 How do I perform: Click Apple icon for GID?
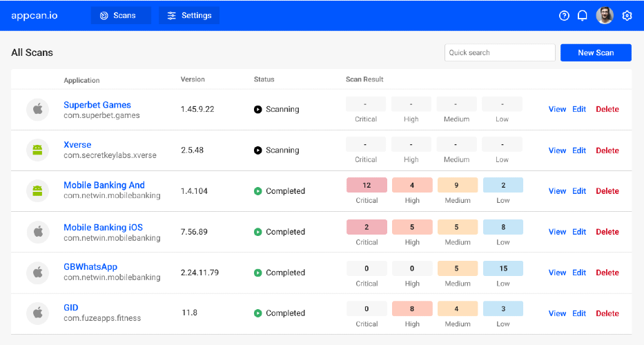pyautogui.click(x=38, y=313)
